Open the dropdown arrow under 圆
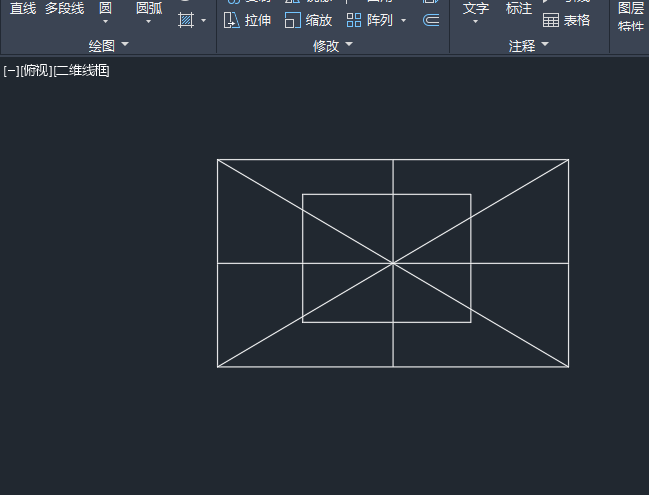The width and height of the screenshot is (649, 495). pyautogui.click(x=105, y=22)
